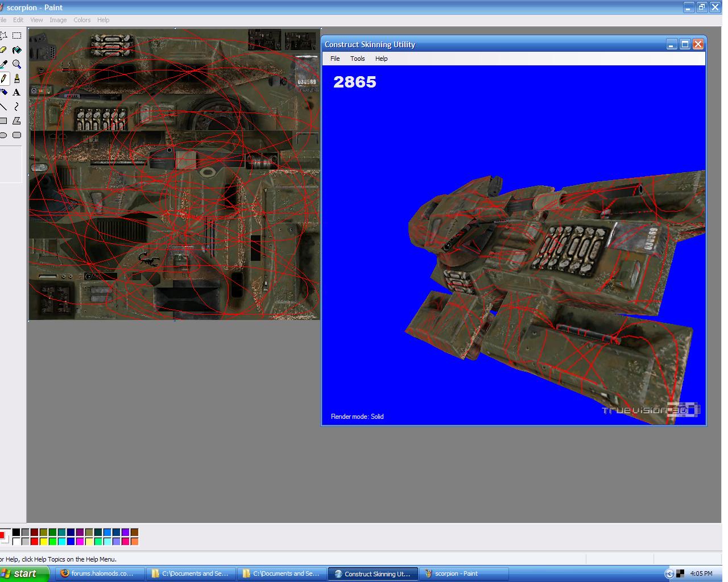This screenshot has width=728, height=582.
Task: Choose the Eraser tool in Paint
Action: tap(3, 50)
